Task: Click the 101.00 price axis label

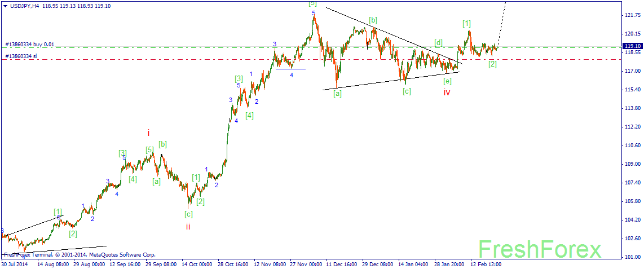Action: 633,257
